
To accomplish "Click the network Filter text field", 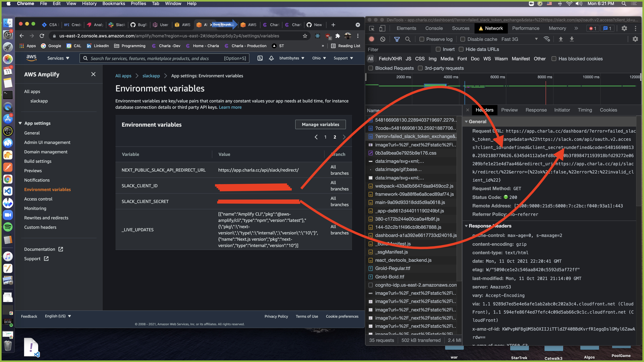I will click(399, 49).
